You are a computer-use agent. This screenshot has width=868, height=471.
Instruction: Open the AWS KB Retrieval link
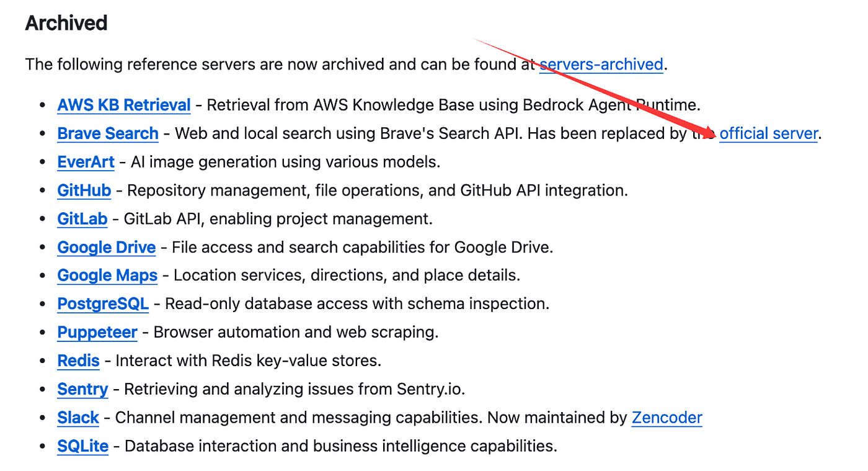(x=124, y=105)
